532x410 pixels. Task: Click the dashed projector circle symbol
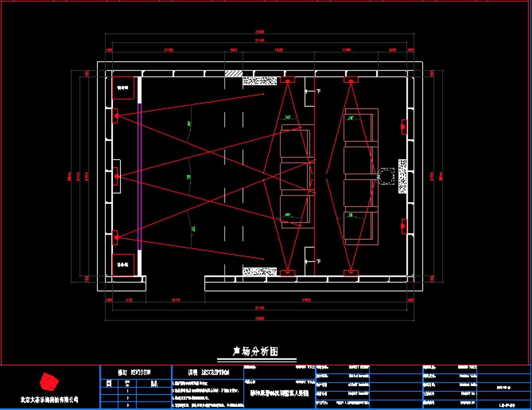[386, 176]
